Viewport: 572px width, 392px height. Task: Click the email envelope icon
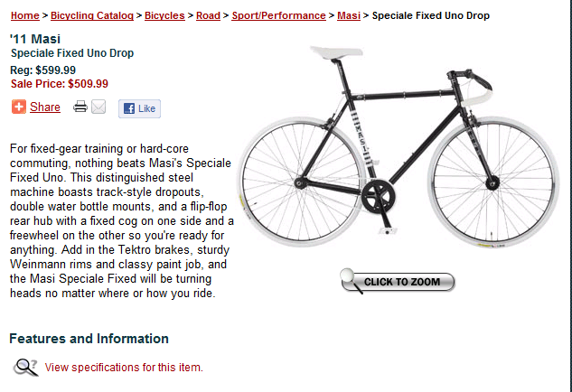(x=98, y=107)
